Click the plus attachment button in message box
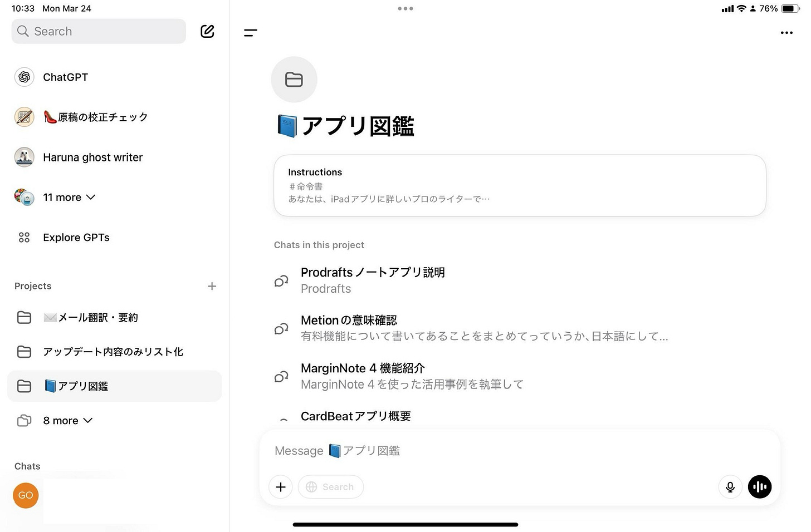The height and width of the screenshot is (532, 811). pos(281,487)
